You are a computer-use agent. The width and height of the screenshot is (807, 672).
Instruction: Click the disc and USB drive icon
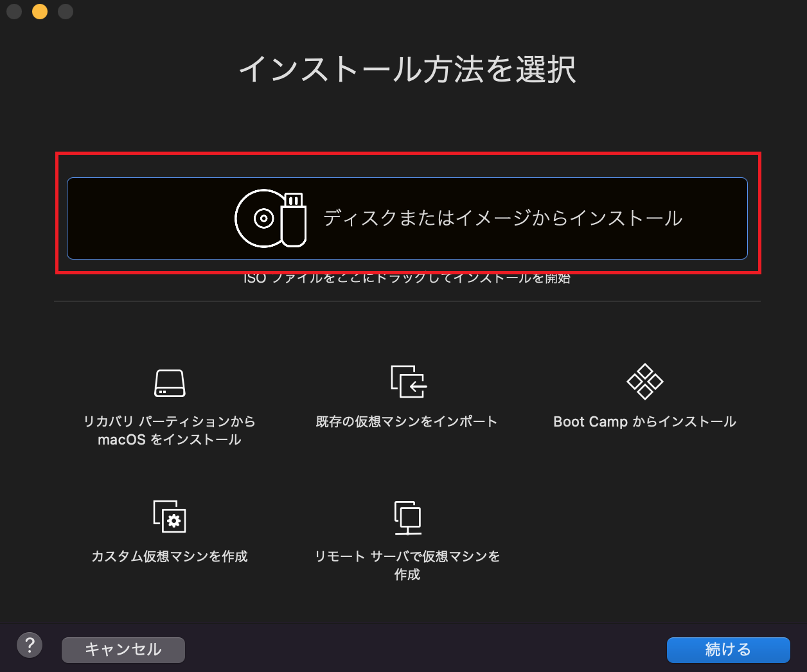270,218
